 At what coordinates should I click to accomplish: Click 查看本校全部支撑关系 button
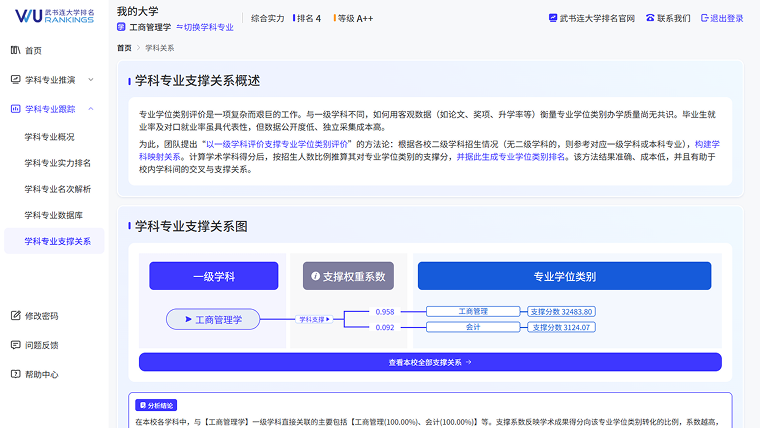pyautogui.click(x=430, y=362)
